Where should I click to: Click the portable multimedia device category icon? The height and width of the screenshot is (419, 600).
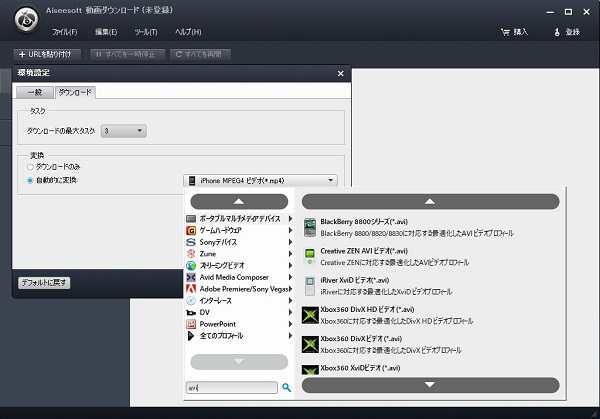tap(191, 219)
